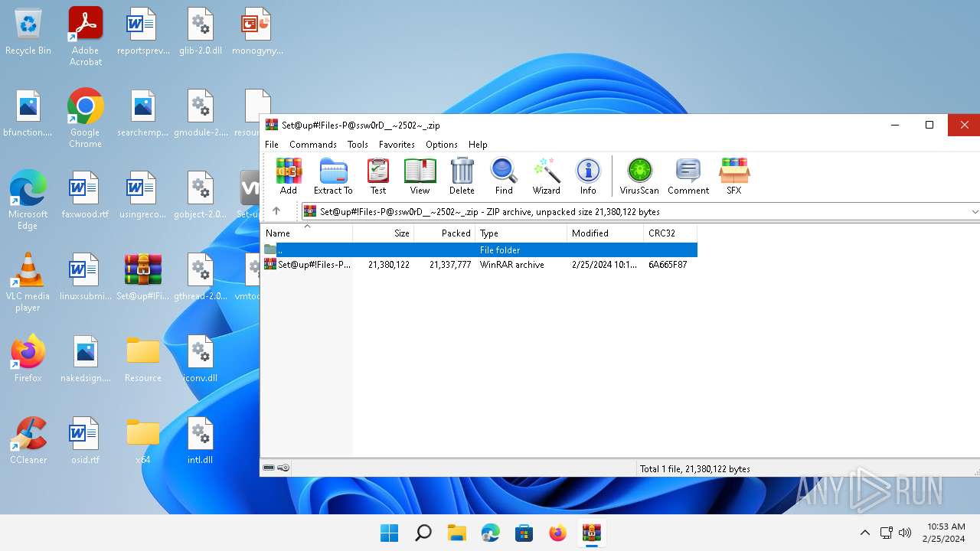Open the Help menu
The height and width of the screenshot is (551, 980).
[x=478, y=145]
